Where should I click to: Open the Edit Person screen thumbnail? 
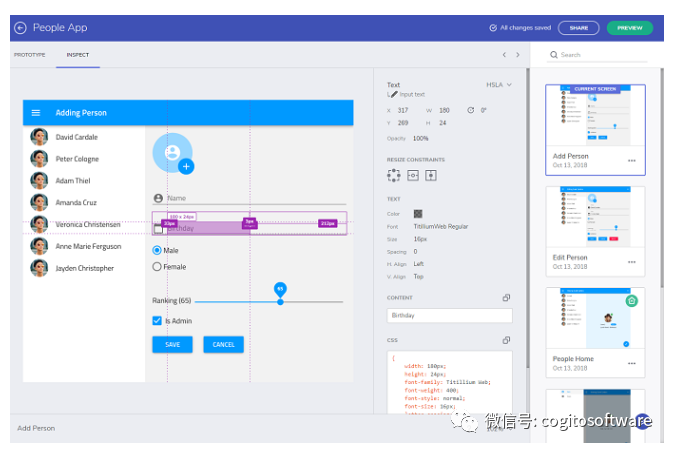coord(595,217)
